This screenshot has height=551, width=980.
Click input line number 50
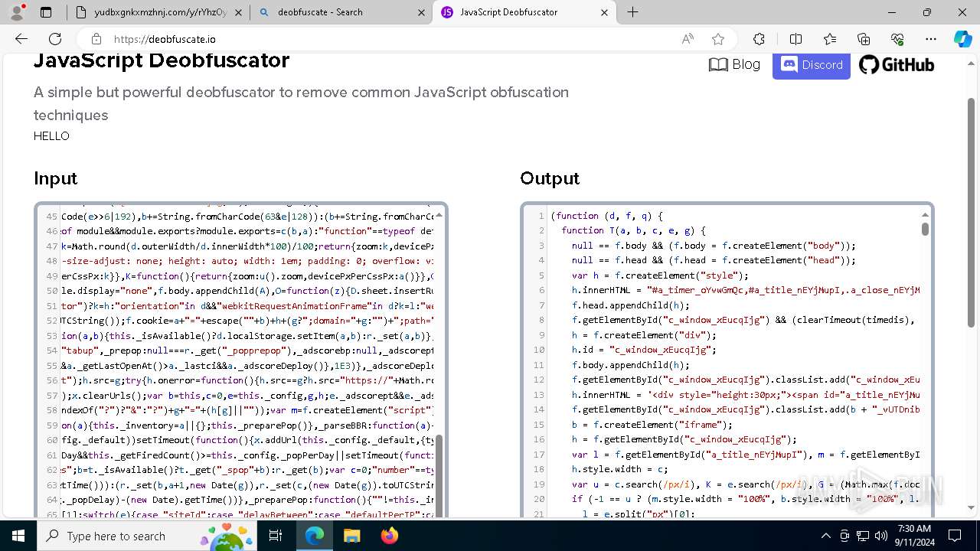click(52, 291)
